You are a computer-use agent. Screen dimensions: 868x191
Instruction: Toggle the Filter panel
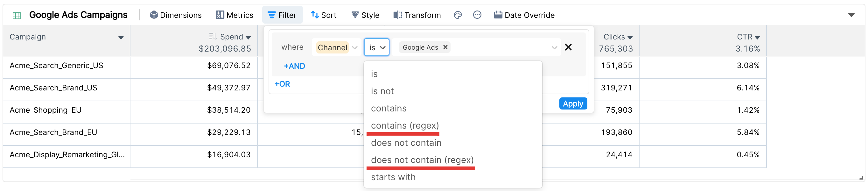(x=282, y=15)
